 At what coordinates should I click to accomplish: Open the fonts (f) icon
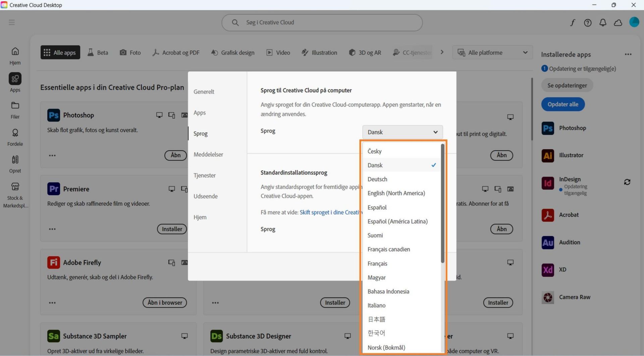pyautogui.click(x=573, y=22)
